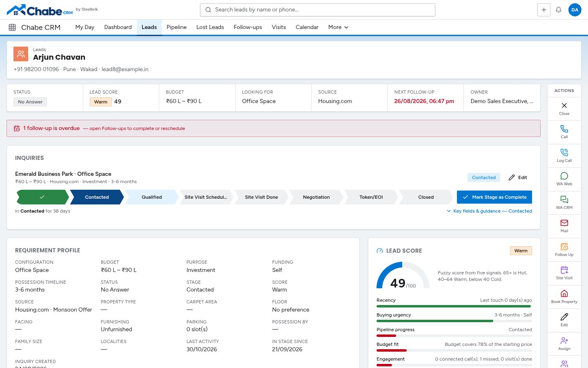Click the Follow Up action icon
Screen dimensions: 588x368
click(x=564, y=250)
